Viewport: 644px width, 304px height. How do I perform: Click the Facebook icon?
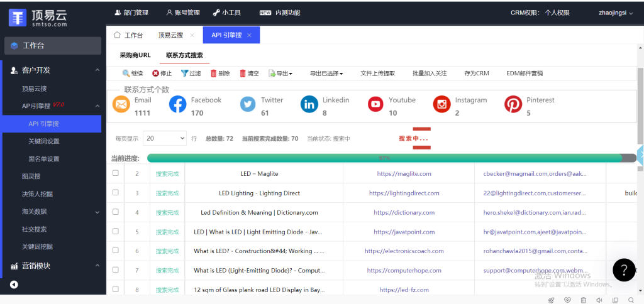[178, 105]
